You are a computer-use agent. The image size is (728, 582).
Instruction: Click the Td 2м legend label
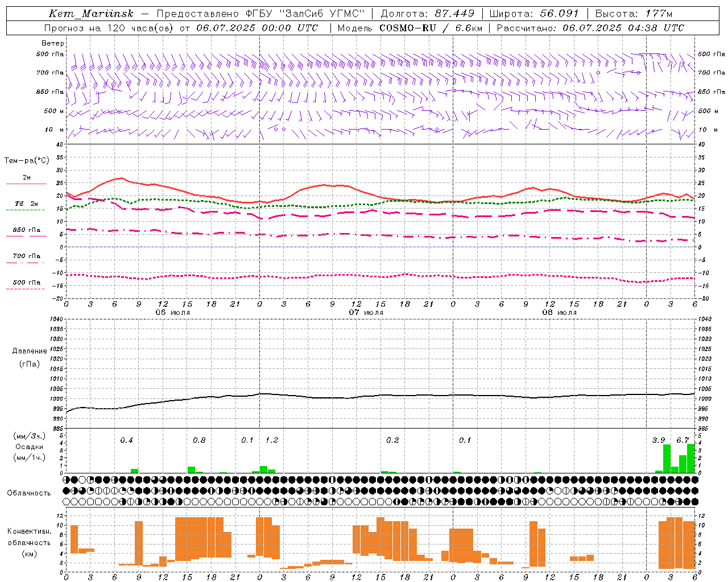tap(27, 203)
